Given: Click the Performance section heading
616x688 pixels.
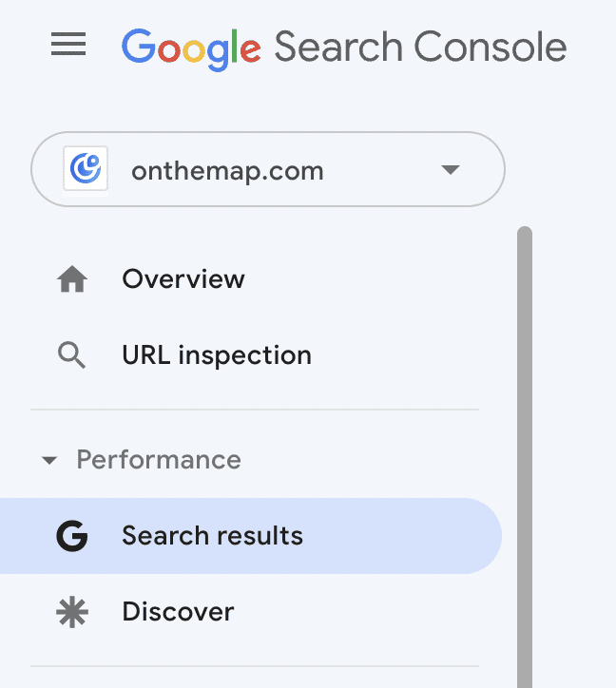Looking at the screenshot, I should point(159,460).
